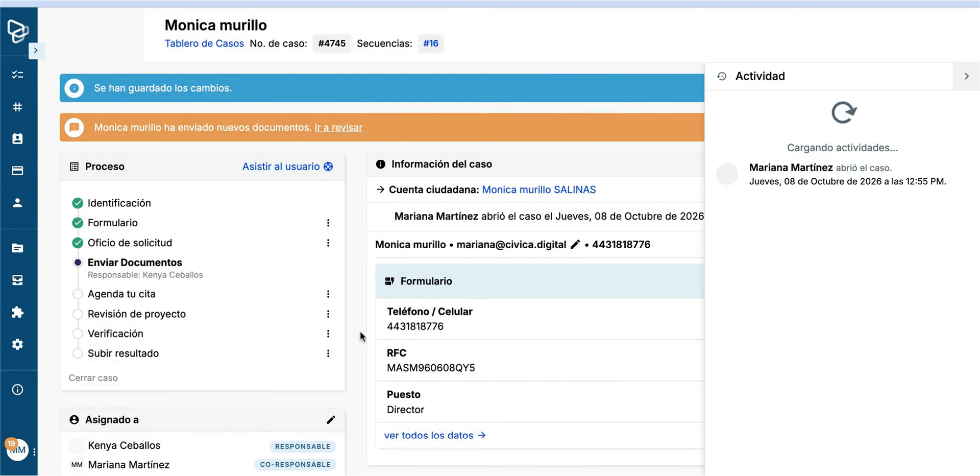Expand the left sidebar with chevron
980x476 pixels.
point(35,50)
